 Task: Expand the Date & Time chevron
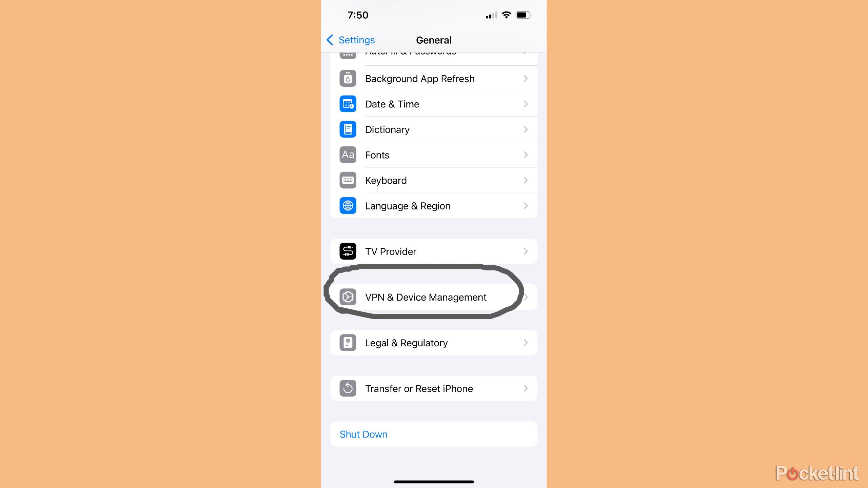(x=525, y=104)
